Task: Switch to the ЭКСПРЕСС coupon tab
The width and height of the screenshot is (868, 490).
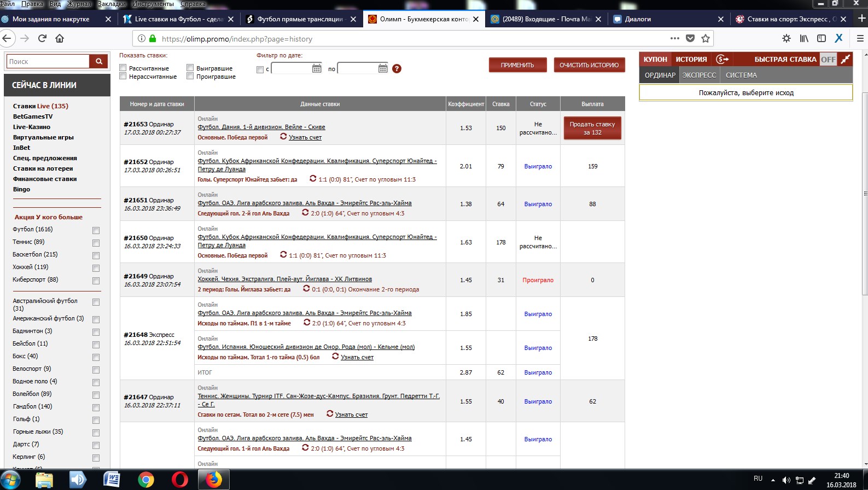Action: coord(699,75)
